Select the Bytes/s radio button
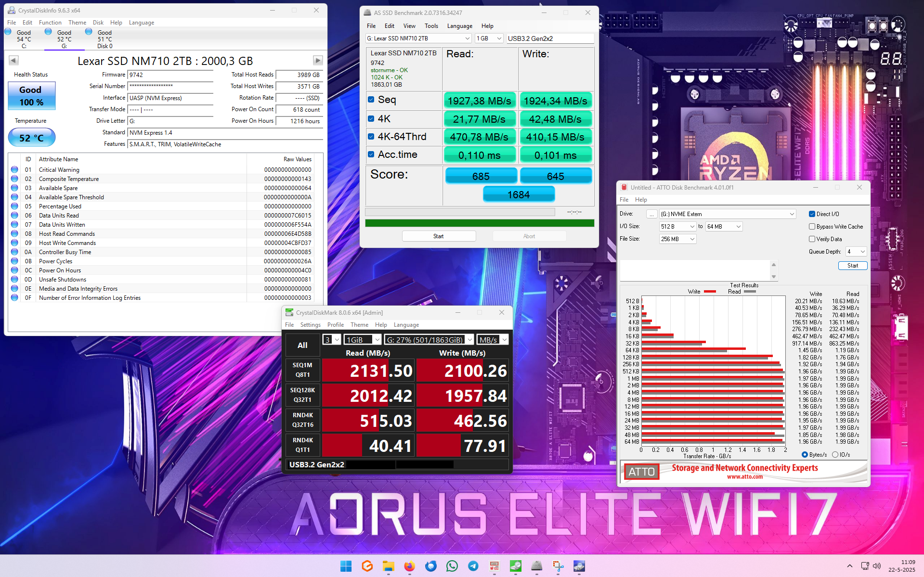 805,455
